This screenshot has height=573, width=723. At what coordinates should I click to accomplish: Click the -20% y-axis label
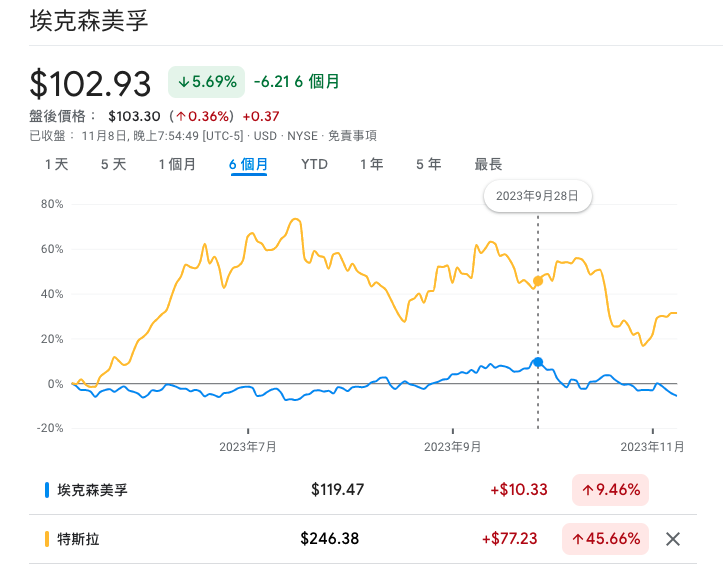coord(50,428)
